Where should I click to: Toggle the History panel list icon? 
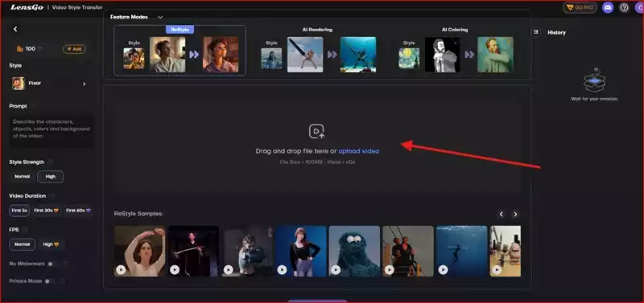pos(535,32)
